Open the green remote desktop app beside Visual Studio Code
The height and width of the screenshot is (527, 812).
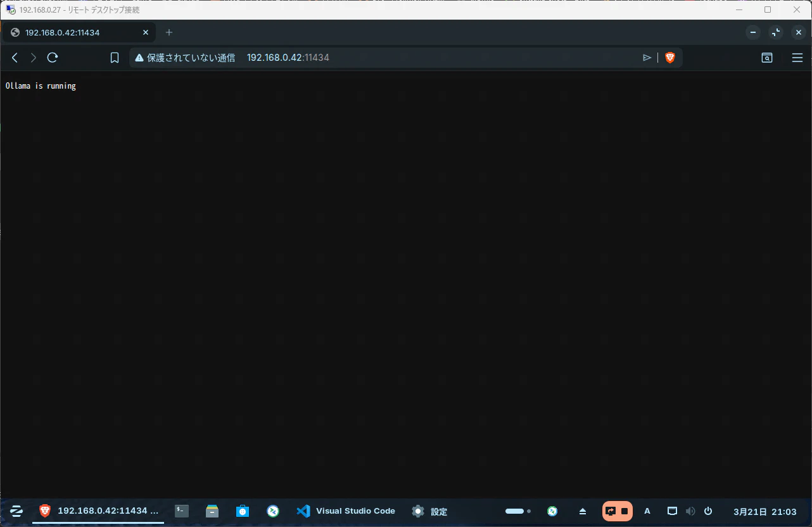(x=273, y=511)
